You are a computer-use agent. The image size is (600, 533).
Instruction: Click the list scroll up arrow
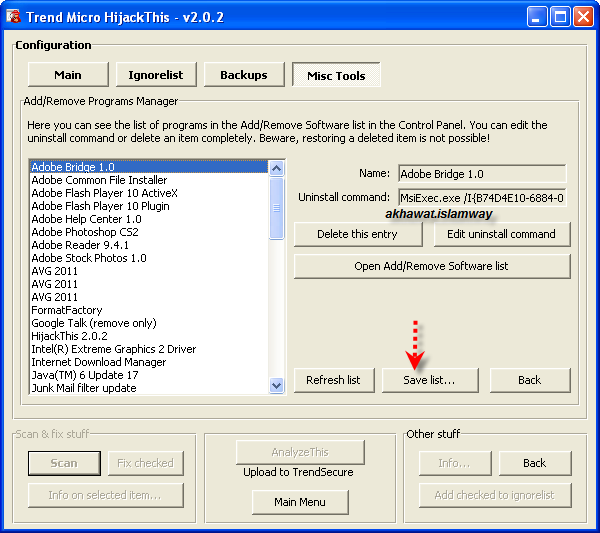[277, 168]
